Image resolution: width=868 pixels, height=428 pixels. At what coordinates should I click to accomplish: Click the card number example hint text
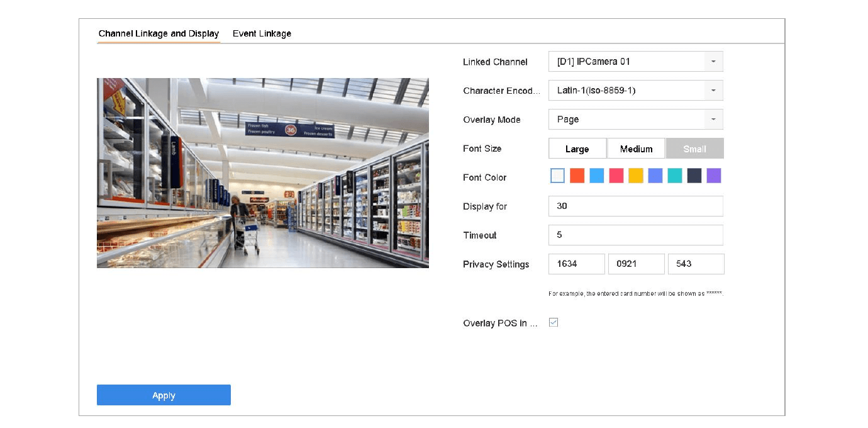tap(636, 293)
